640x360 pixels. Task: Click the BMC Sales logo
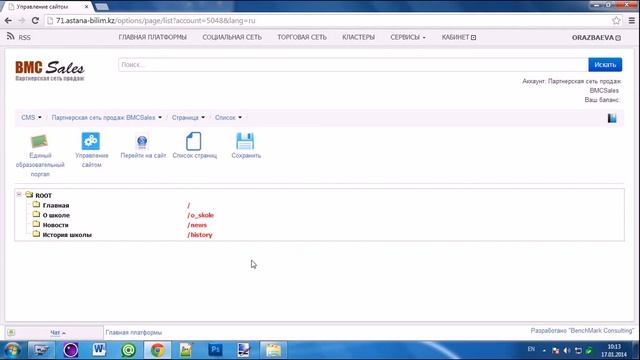coord(50,70)
